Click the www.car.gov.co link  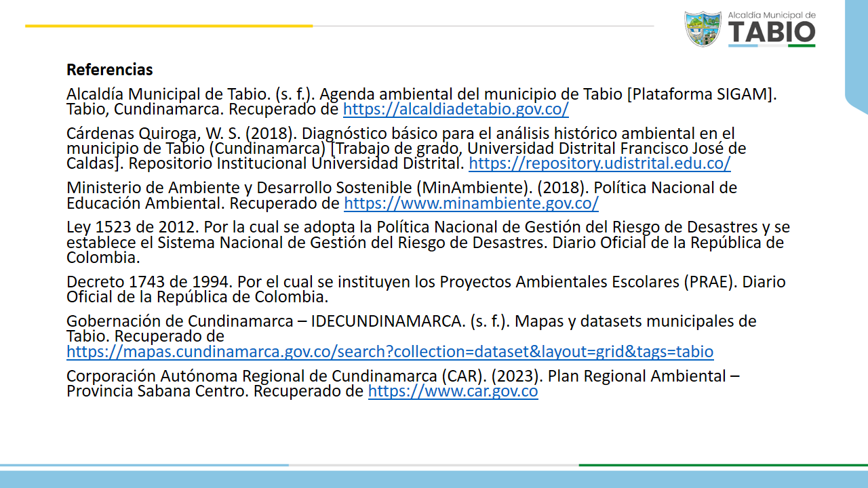coord(452,391)
